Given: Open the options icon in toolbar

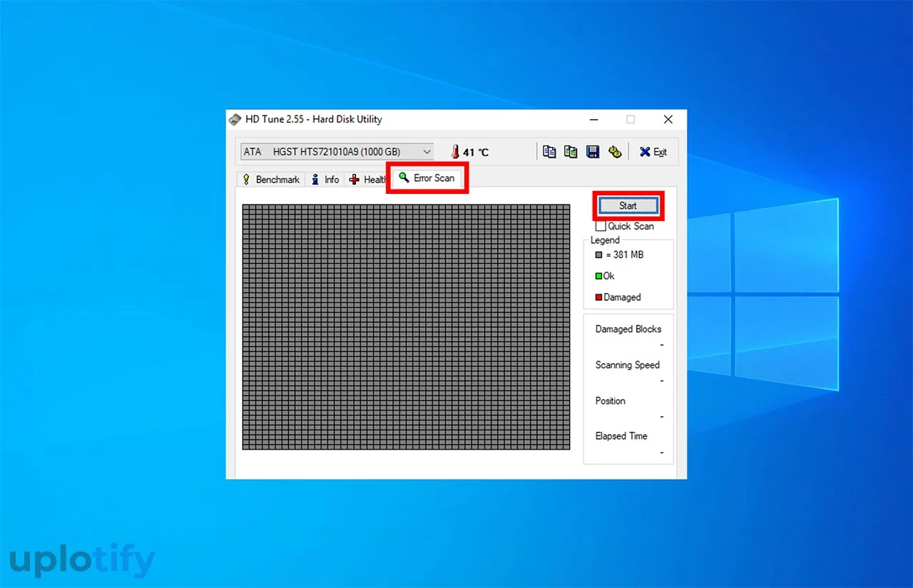Looking at the screenshot, I should (615, 152).
